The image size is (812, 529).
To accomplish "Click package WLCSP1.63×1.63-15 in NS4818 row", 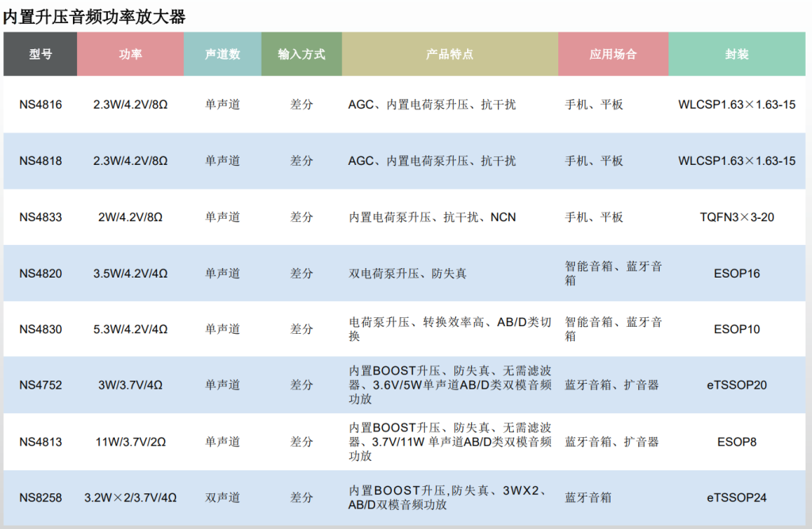I will coord(737,161).
